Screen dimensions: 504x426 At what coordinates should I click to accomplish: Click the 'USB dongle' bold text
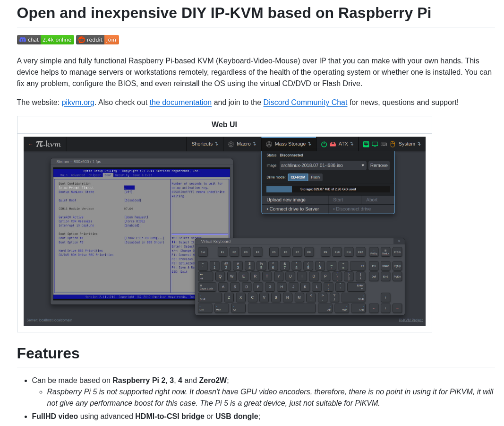[x=237, y=417]
